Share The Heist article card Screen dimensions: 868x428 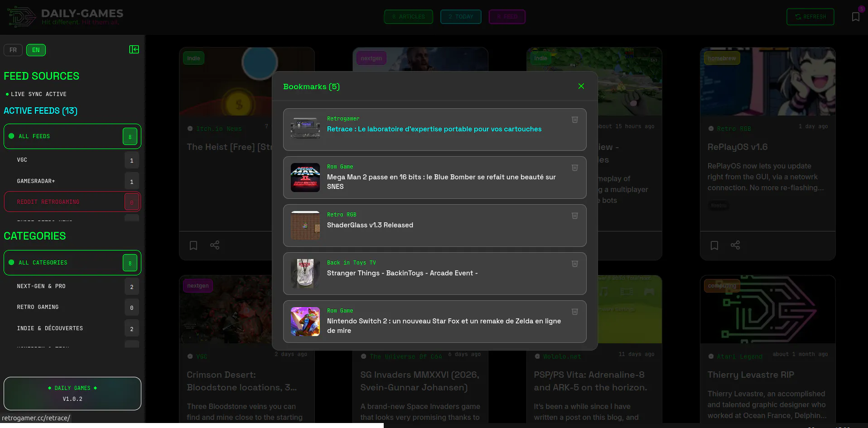[x=215, y=245]
